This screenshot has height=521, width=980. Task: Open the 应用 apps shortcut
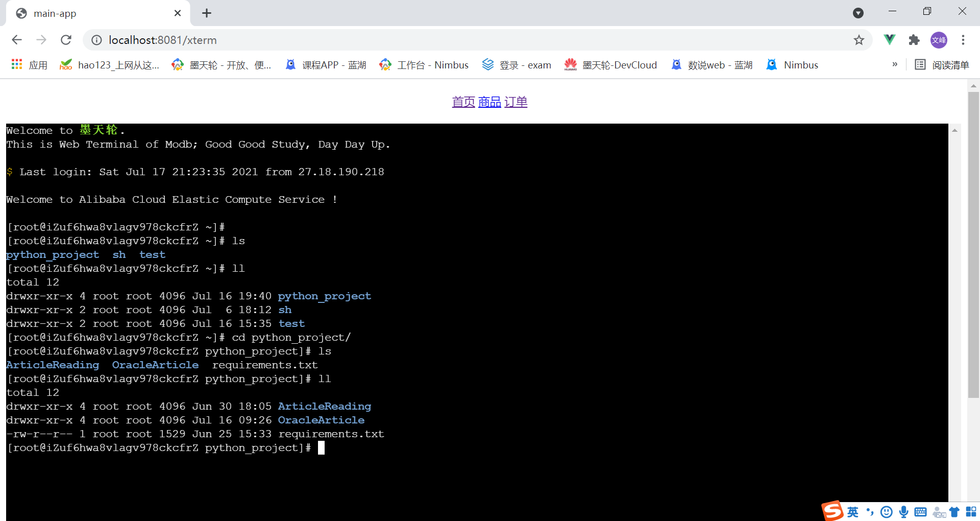click(x=30, y=65)
